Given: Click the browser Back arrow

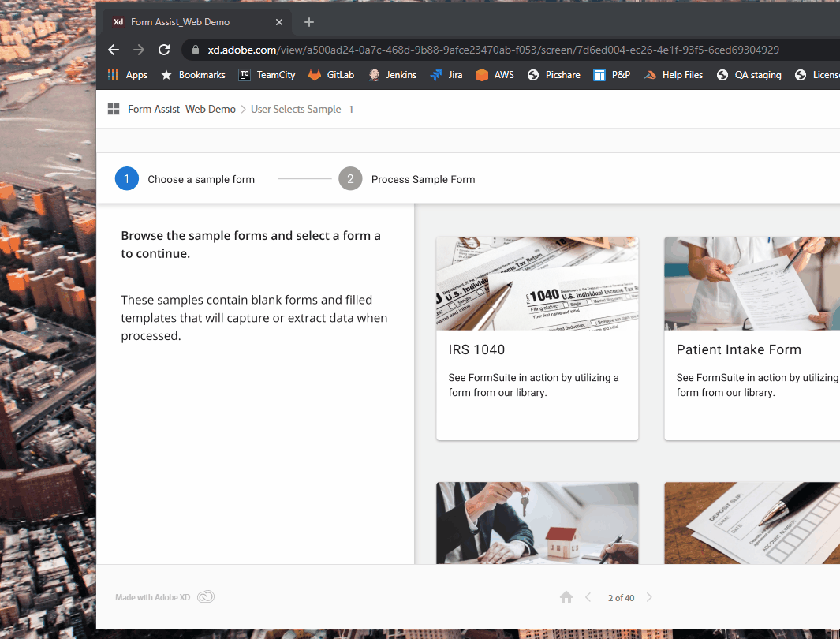Looking at the screenshot, I should [x=114, y=50].
